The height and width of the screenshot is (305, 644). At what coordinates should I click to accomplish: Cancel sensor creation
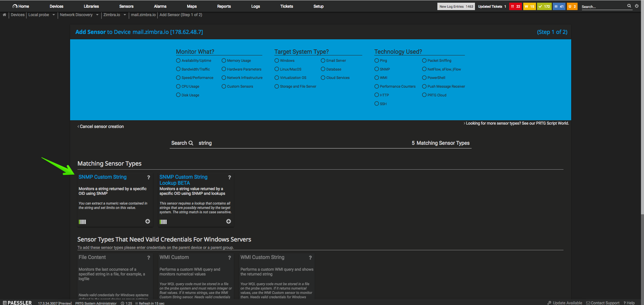pyautogui.click(x=101, y=127)
